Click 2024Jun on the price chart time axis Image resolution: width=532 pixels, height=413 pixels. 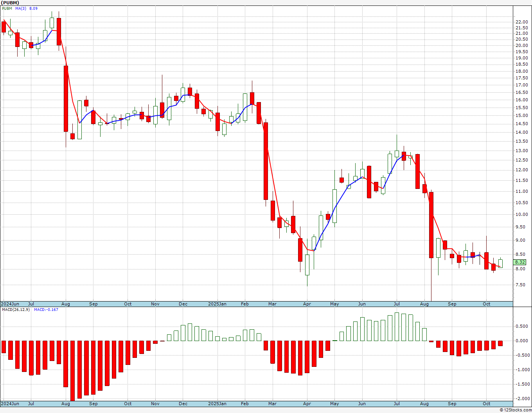[10, 304]
